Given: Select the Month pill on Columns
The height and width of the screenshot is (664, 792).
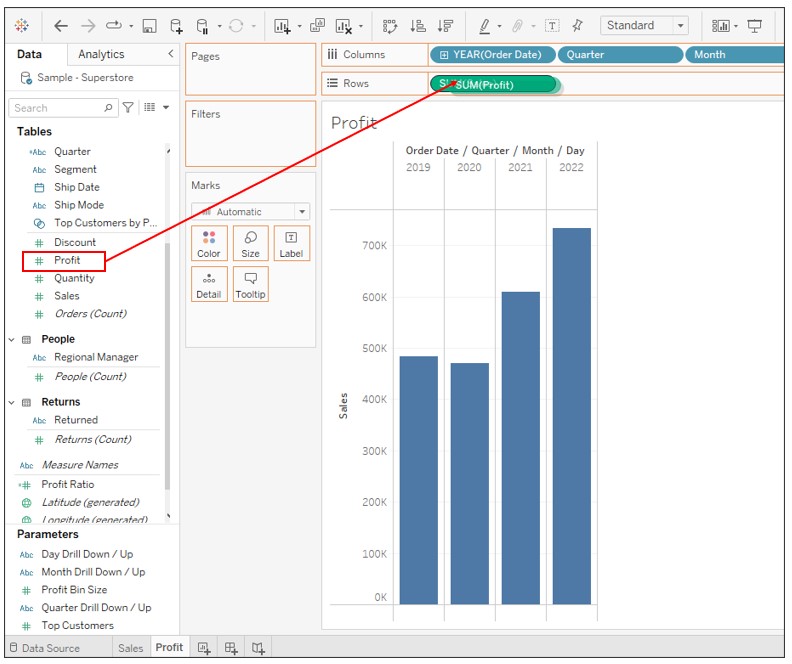Looking at the screenshot, I should click(x=734, y=55).
